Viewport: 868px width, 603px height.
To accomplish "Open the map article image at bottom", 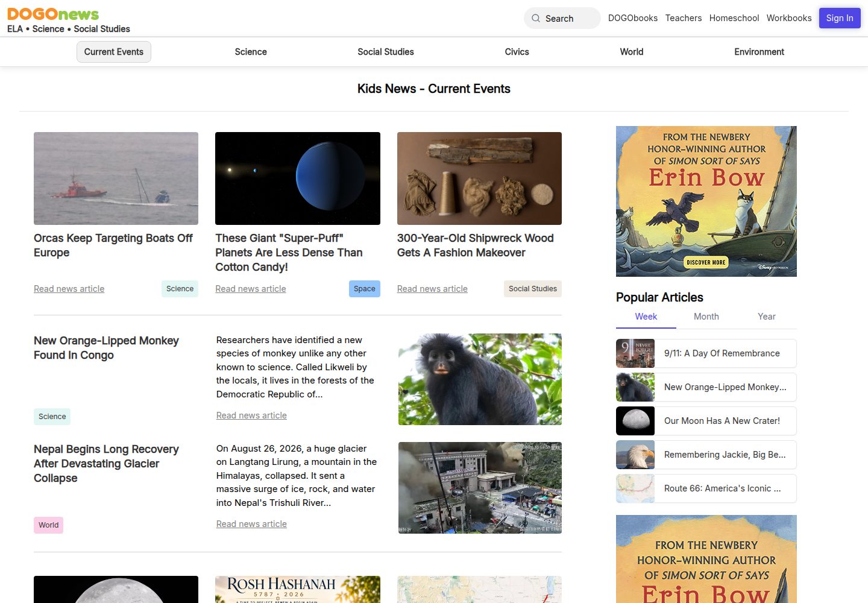I will tap(479, 589).
